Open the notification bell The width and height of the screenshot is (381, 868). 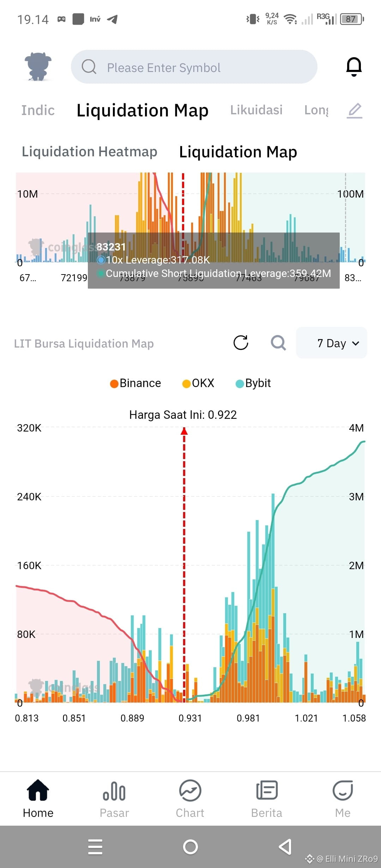(354, 67)
